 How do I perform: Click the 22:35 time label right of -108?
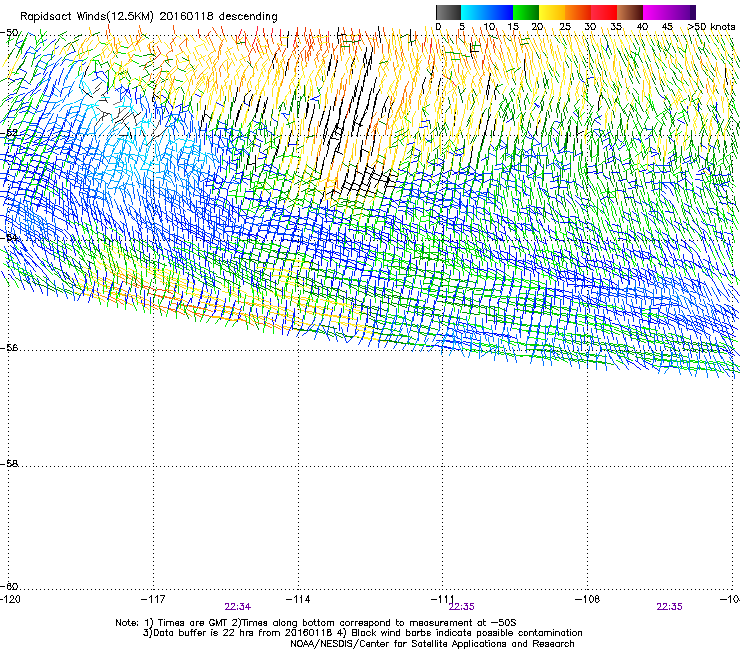click(669, 607)
